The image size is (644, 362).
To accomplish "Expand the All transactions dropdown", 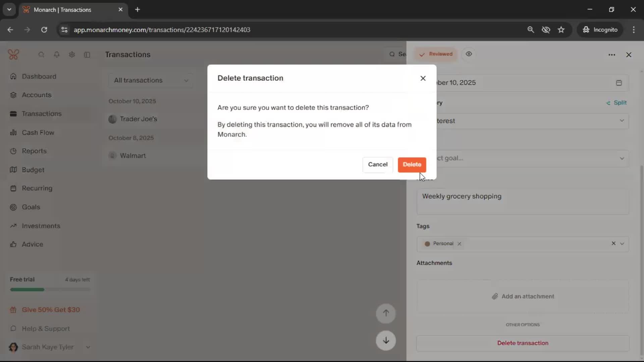I will 151,80.
